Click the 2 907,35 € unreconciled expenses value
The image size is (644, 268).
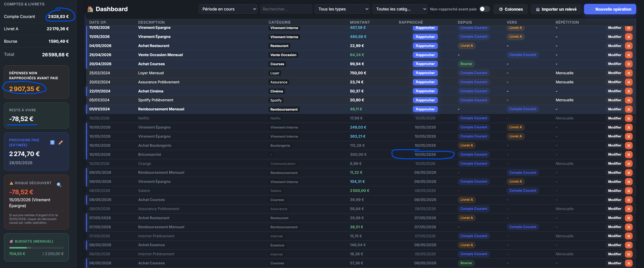(x=24, y=89)
